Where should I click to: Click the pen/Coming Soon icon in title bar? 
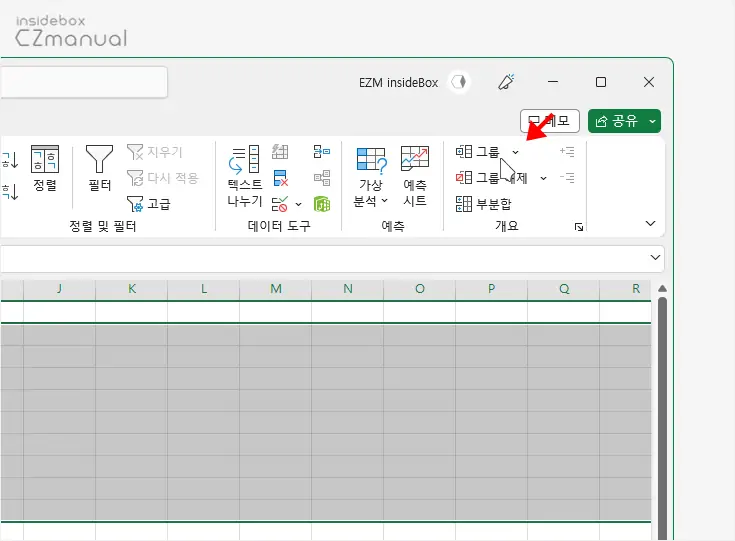pos(506,82)
